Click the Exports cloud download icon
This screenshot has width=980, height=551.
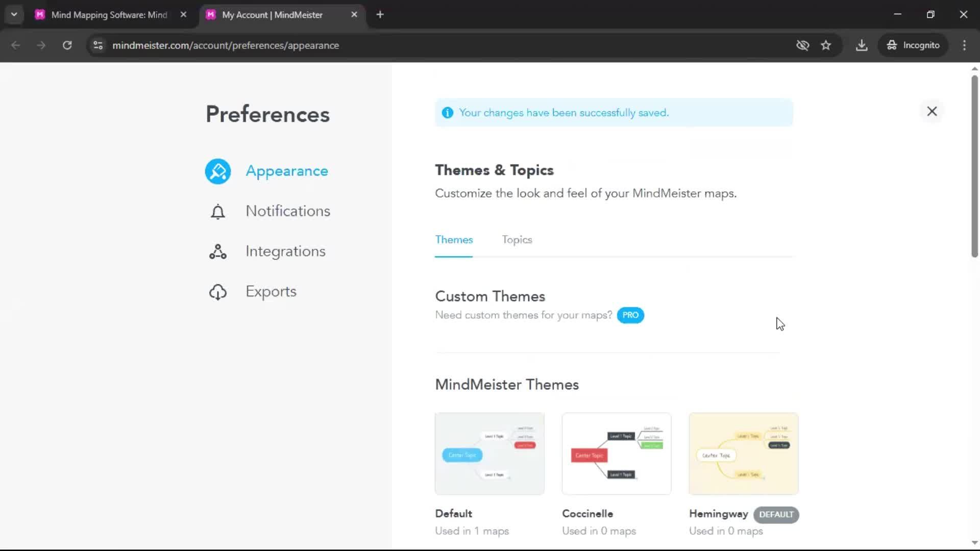(x=218, y=292)
